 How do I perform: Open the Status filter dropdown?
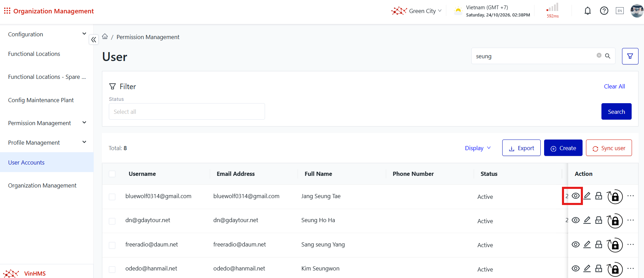(187, 111)
